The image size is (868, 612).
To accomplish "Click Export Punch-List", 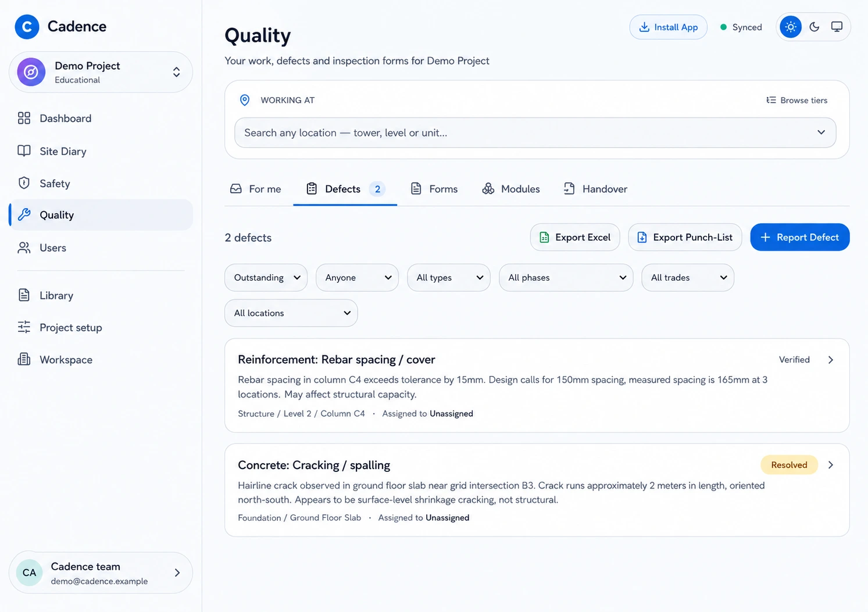I will coord(685,237).
